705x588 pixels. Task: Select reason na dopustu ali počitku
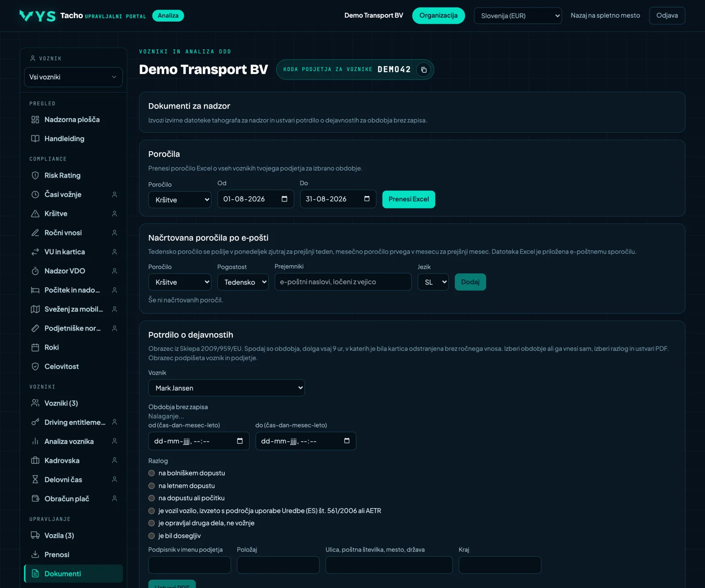click(x=152, y=498)
